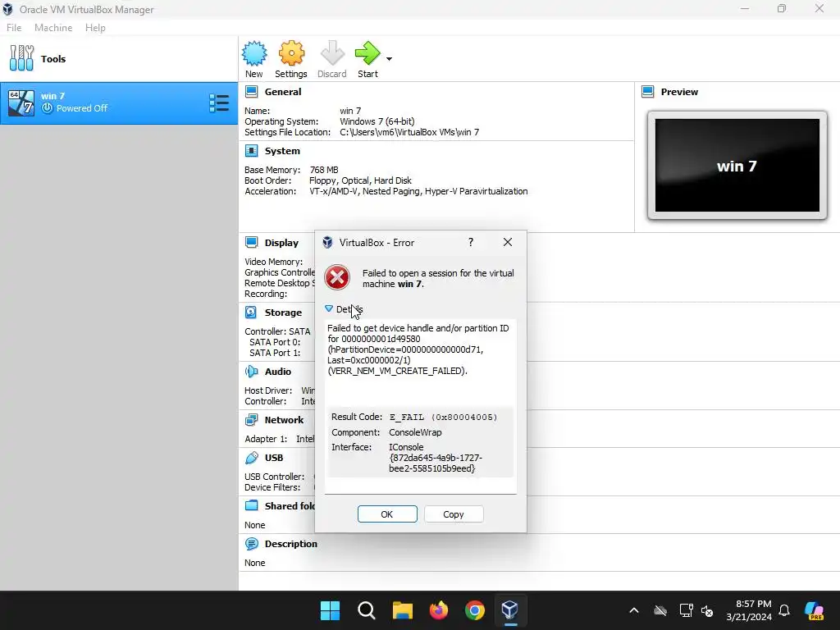Click the Discard toolbar icon
Image resolution: width=840 pixels, height=630 pixels.
click(x=332, y=53)
